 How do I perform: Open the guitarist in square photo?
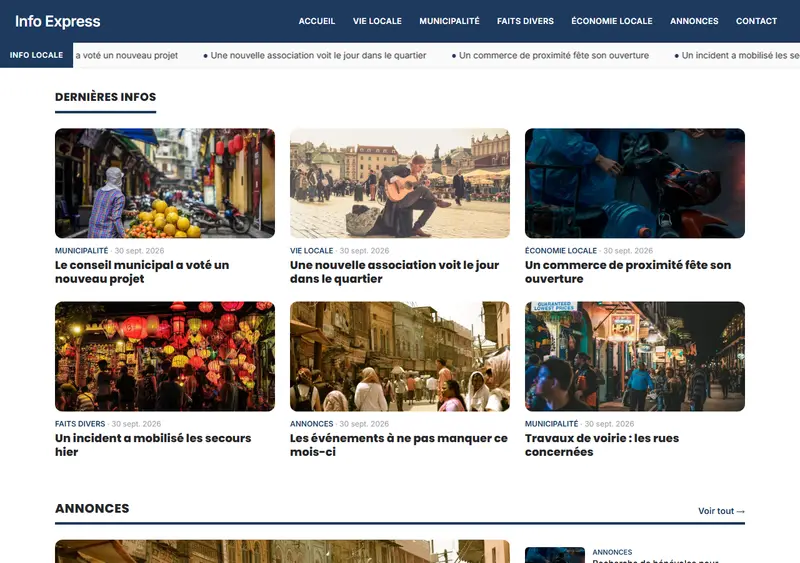399,183
